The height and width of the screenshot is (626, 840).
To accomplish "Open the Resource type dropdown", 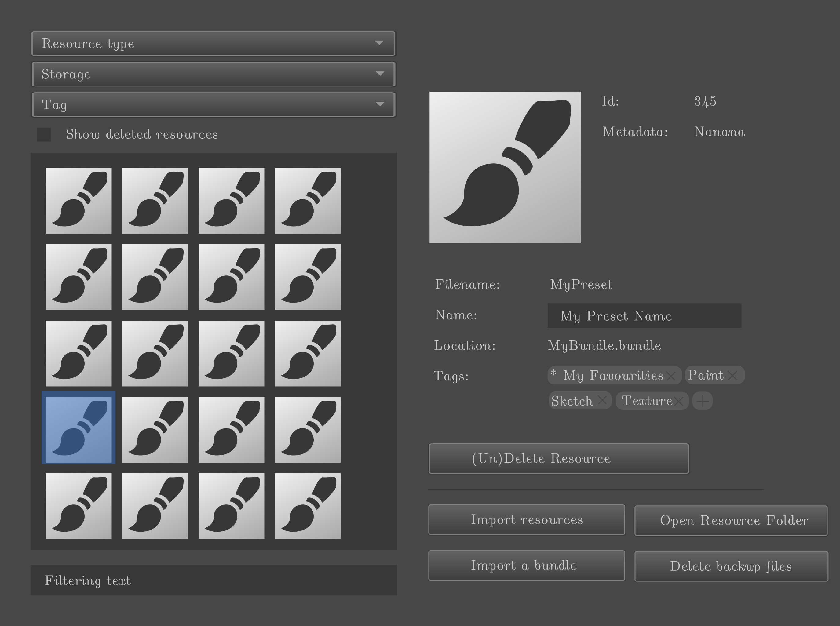I will [214, 44].
